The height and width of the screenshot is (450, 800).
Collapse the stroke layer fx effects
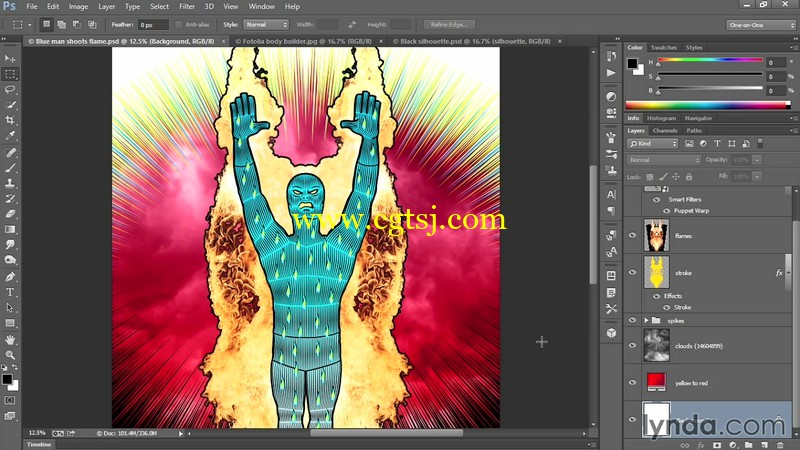click(789, 272)
